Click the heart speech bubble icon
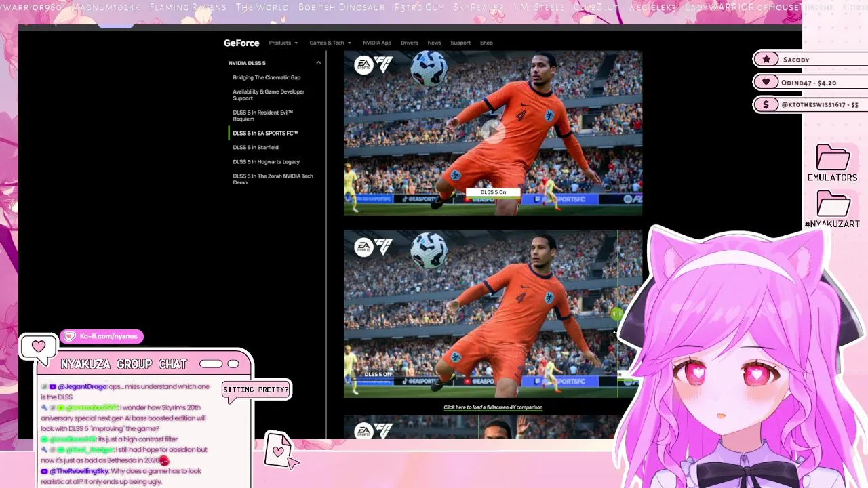Viewport: 868px width, 488px height. pyautogui.click(x=38, y=348)
